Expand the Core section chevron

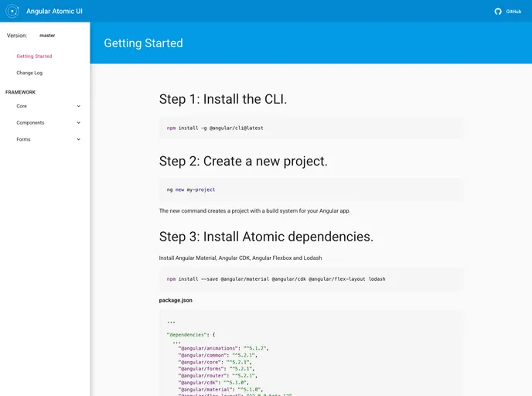click(79, 106)
